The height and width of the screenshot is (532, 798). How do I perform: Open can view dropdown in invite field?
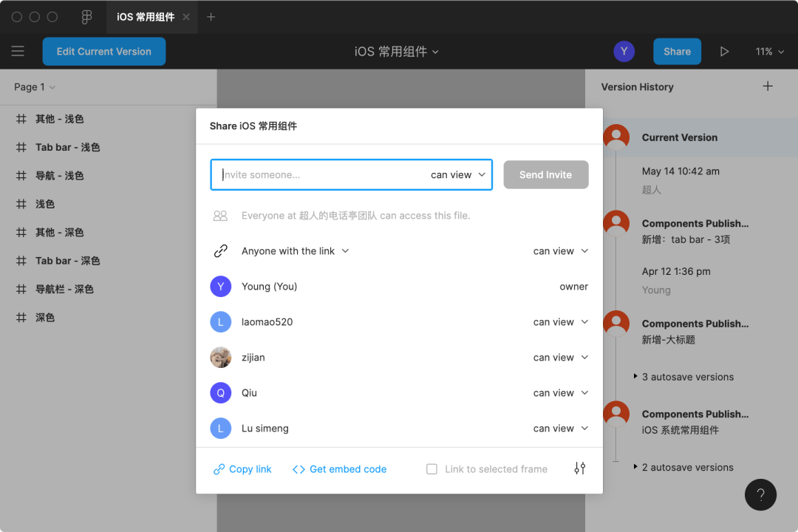point(458,174)
